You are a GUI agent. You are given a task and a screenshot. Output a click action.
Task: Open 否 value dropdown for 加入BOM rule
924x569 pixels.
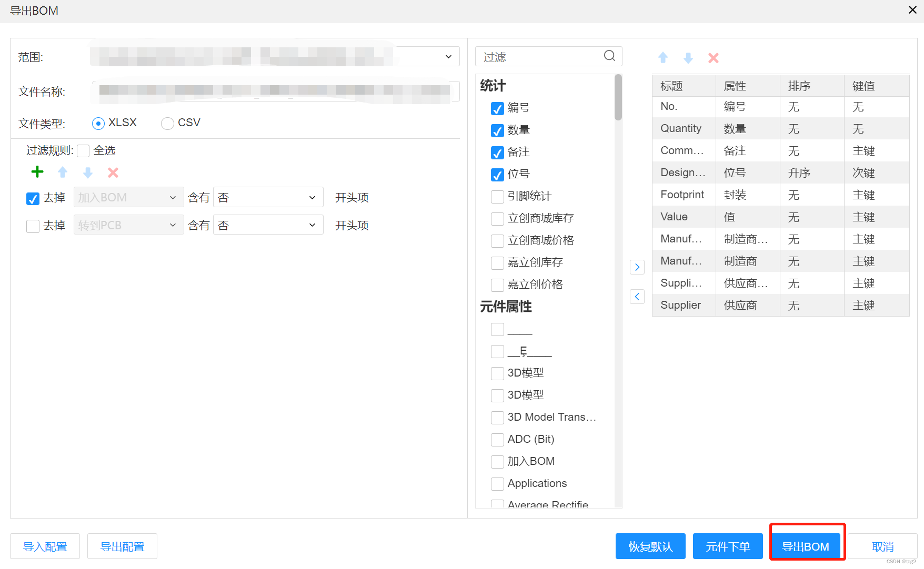click(268, 197)
